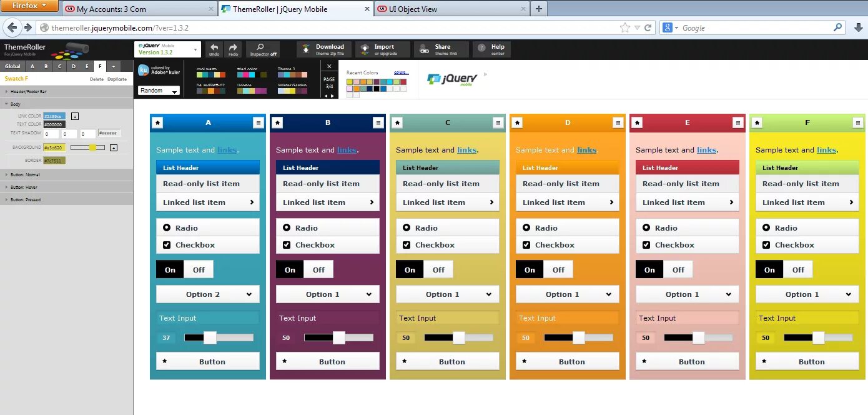Switch to UI Object View browser tab

point(451,9)
